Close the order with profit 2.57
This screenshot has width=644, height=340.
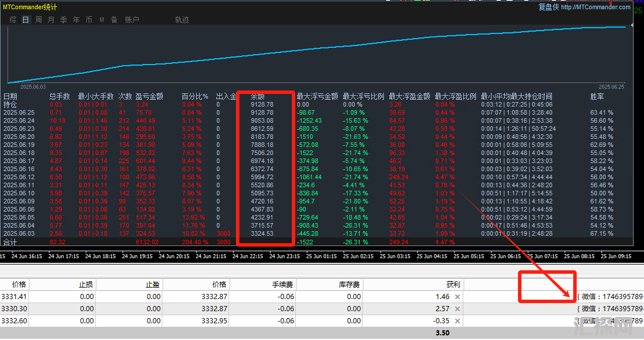point(457,309)
